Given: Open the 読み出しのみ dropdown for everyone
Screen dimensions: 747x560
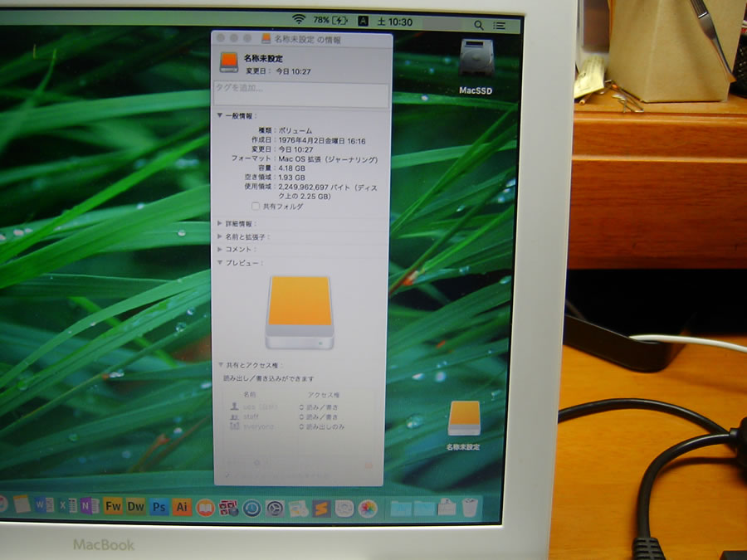Looking at the screenshot, I should coord(322,426).
